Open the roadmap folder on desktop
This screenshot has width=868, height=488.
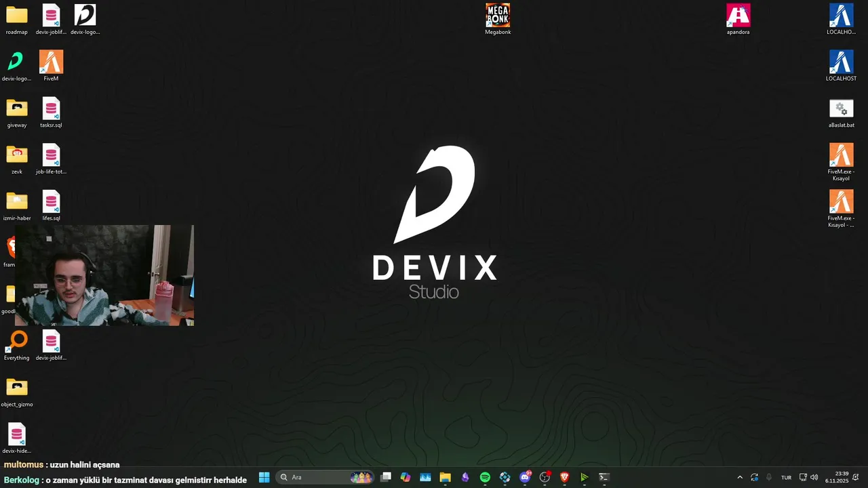17,20
